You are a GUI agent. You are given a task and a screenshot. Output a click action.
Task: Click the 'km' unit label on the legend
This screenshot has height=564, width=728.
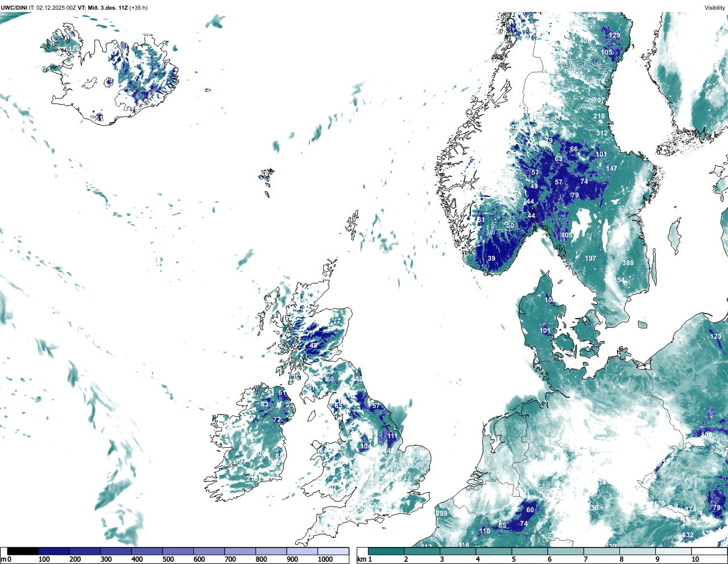pos(361,559)
